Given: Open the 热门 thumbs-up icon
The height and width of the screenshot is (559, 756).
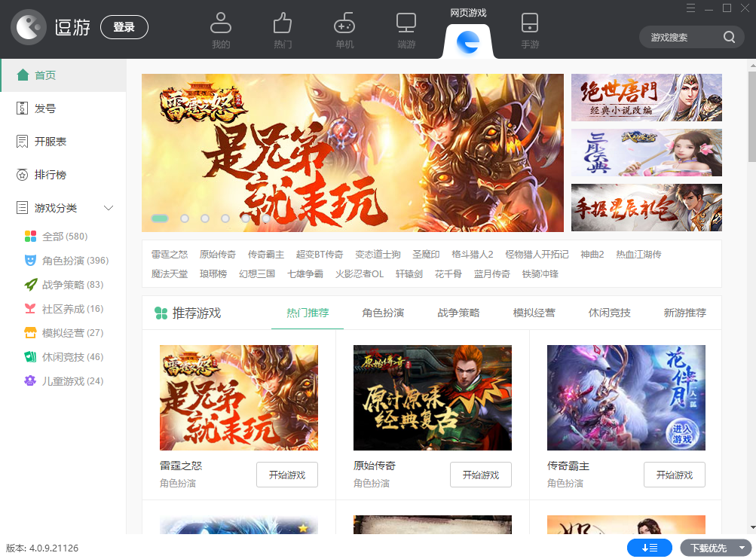Looking at the screenshot, I should pyautogui.click(x=283, y=23).
